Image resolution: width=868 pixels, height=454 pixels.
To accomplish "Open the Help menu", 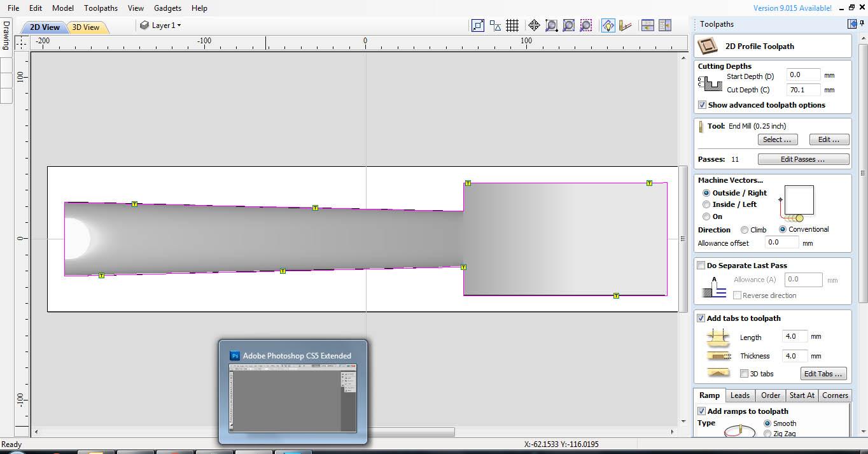I will [x=199, y=8].
